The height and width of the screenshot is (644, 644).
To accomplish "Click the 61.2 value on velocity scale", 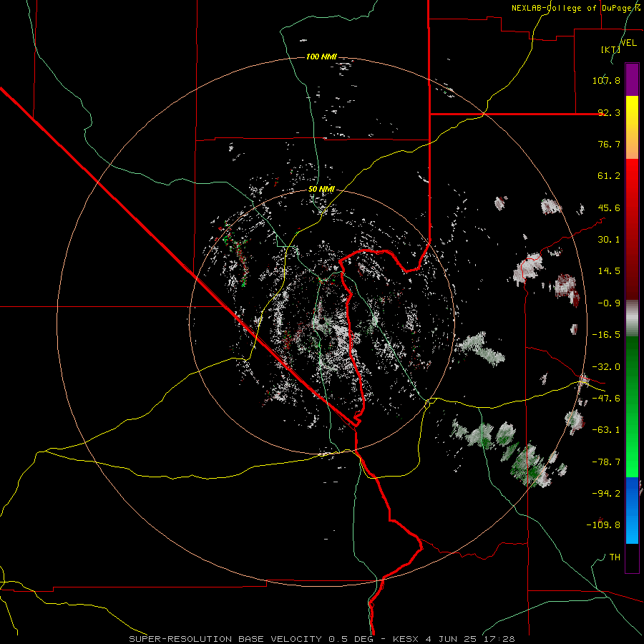I will (x=609, y=176).
